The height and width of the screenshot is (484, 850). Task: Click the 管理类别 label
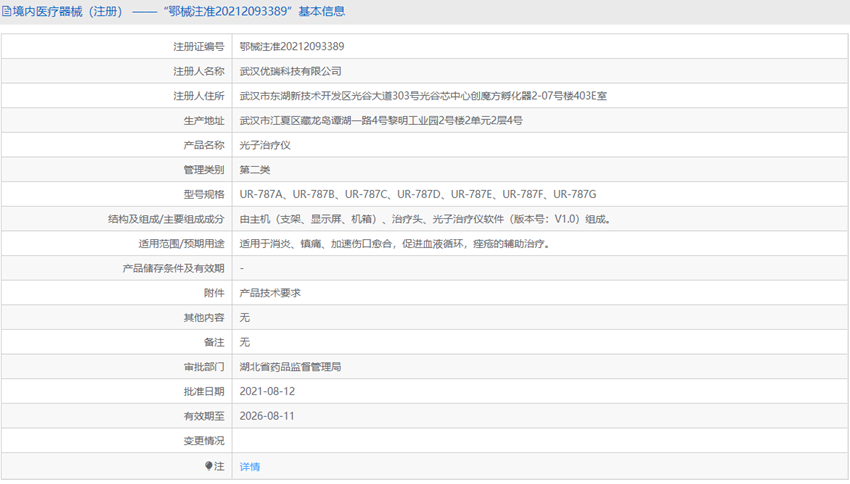[x=204, y=170]
